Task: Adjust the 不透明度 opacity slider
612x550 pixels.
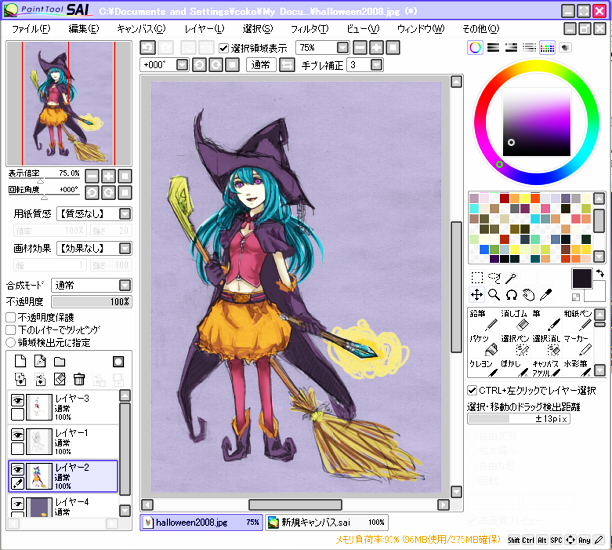Action: (x=92, y=302)
